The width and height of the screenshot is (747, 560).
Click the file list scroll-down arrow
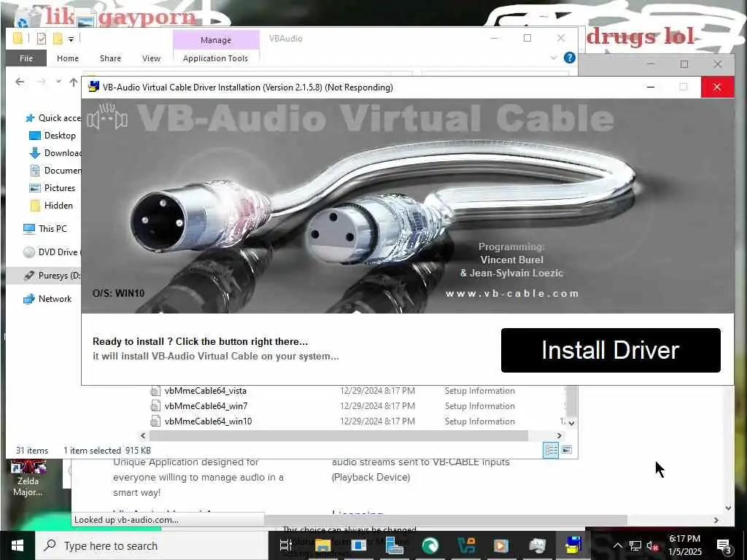pyautogui.click(x=572, y=423)
